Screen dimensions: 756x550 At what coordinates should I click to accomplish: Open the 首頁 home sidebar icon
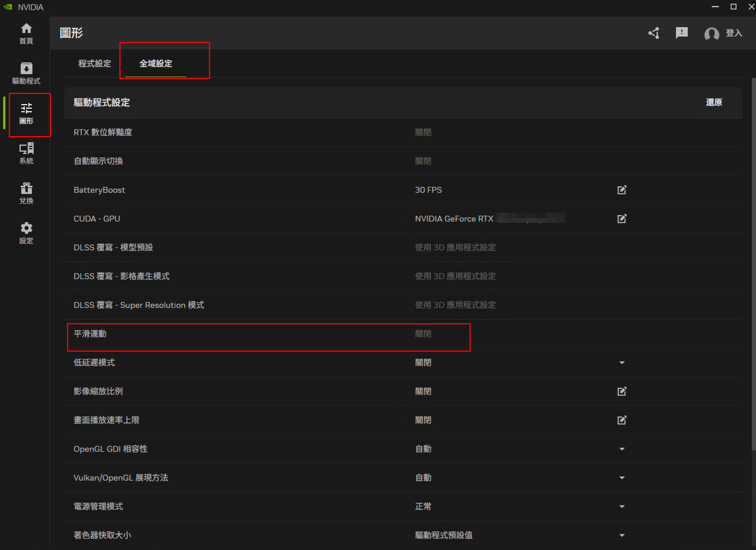pyautogui.click(x=26, y=33)
